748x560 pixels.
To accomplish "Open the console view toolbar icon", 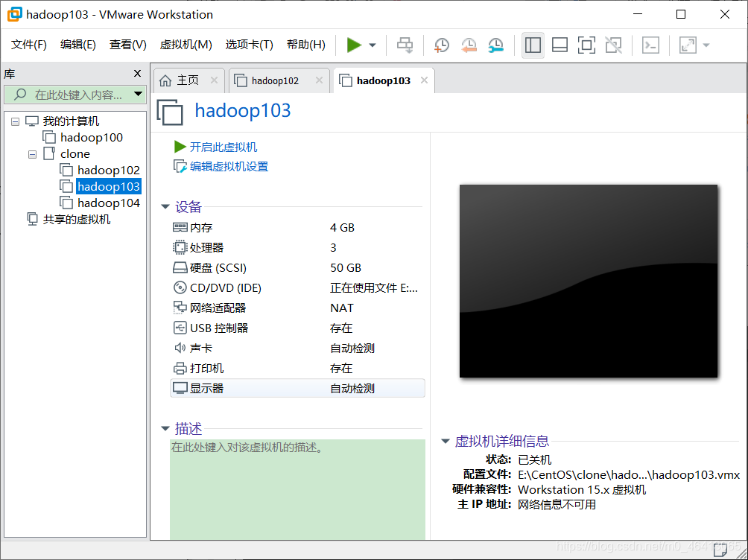I will tap(650, 45).
